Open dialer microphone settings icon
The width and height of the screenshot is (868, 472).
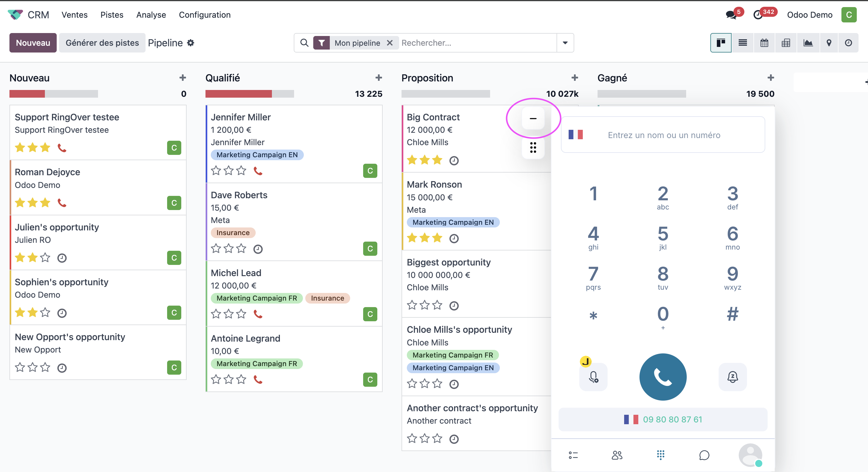593,377
